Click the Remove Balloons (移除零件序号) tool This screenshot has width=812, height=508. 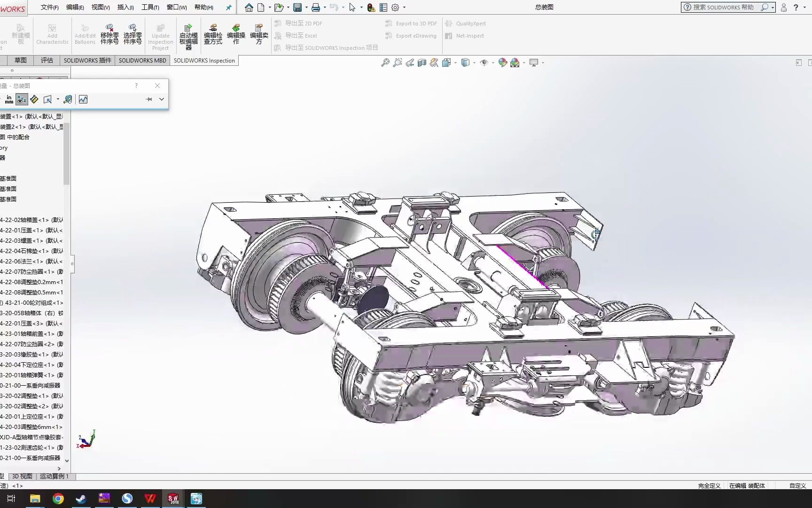tap(109, 34)
